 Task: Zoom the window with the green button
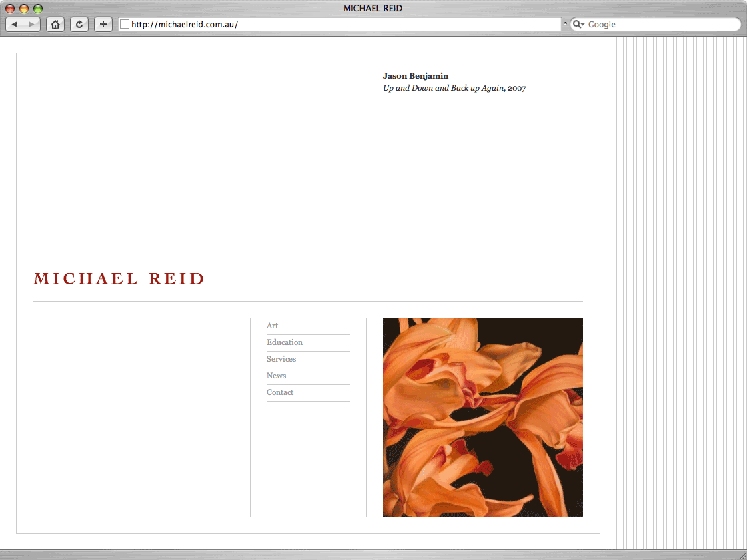tap(38, 8)
